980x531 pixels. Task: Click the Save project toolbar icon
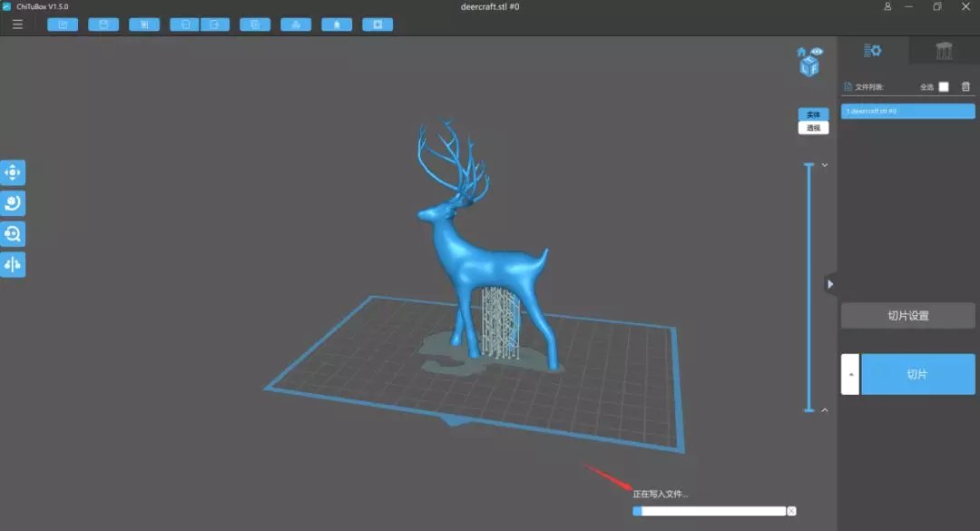click(x=103, y=25)
